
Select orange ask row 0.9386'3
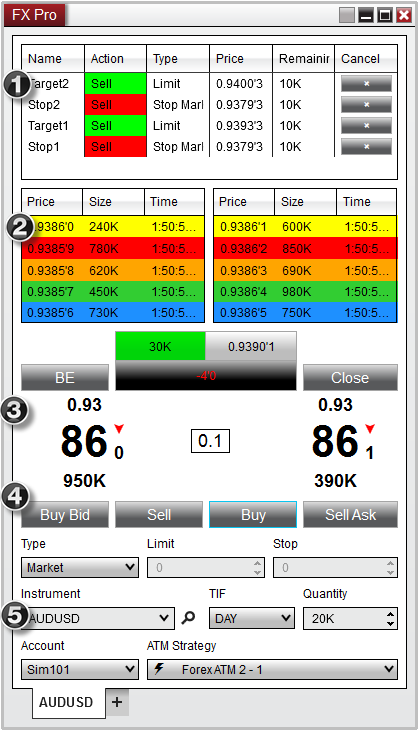pos(305,270)
